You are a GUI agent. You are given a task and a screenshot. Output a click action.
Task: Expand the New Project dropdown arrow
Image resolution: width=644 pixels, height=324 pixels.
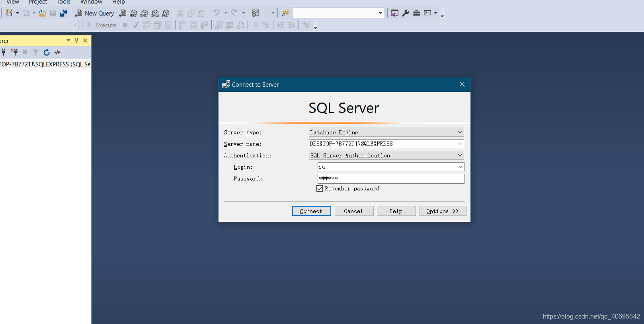pyautogui.click(x=17, y=13)
